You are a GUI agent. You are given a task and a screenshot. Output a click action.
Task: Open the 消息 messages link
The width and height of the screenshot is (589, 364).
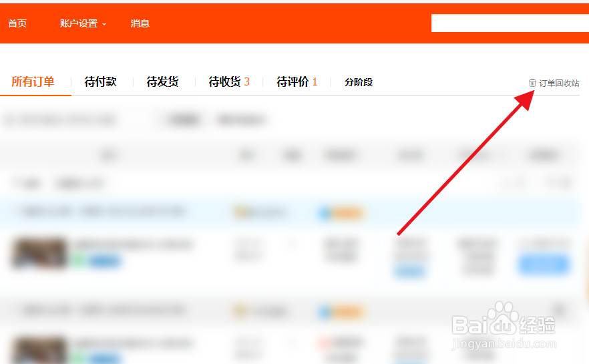(x=140, y=23)
